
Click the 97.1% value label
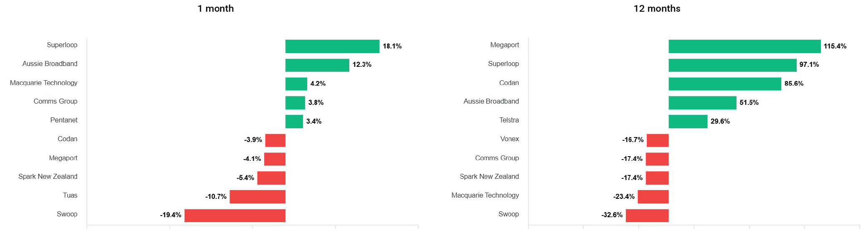click(809, 65)
